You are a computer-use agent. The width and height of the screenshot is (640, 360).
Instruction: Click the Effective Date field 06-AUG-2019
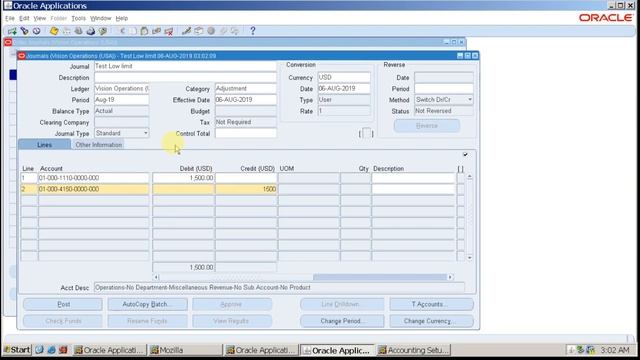[246, 100]
